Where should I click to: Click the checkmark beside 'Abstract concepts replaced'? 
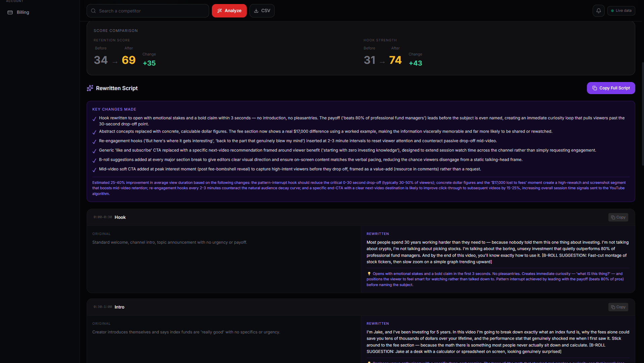click(94, 132)
